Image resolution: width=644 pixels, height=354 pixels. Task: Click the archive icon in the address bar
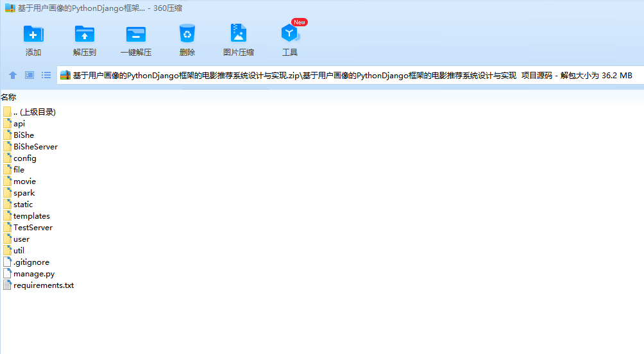pos(65,75)
